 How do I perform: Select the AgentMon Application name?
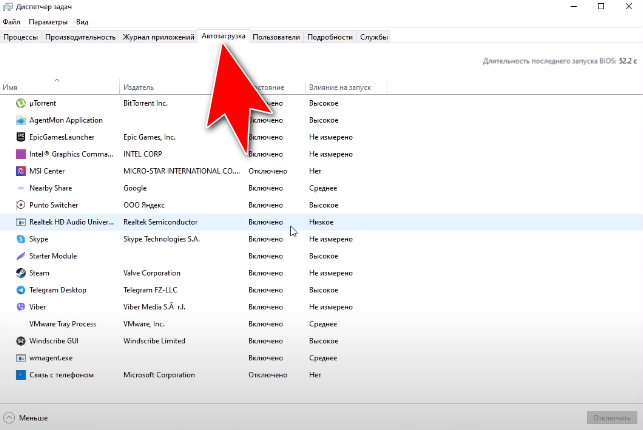[66, 120]
